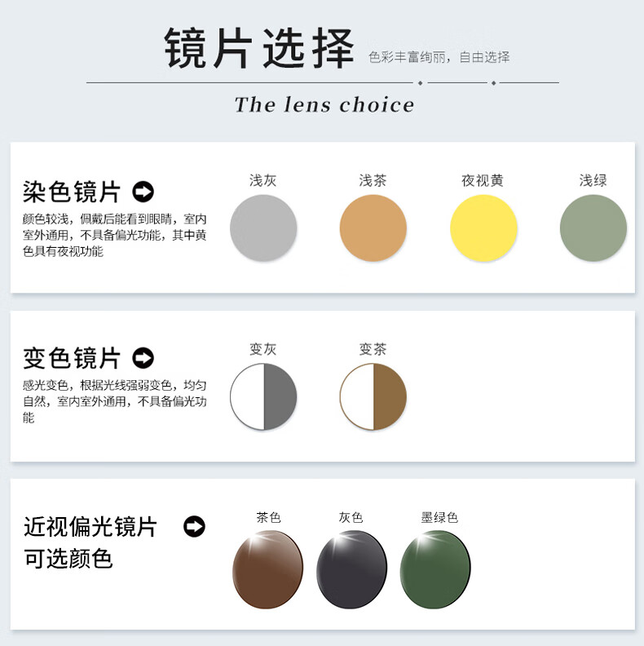The width and height of the screenshot is (644, 646).
Task: Choose the 墨绿色 polarized dark green lens
Action: click(x=435, y=569)
